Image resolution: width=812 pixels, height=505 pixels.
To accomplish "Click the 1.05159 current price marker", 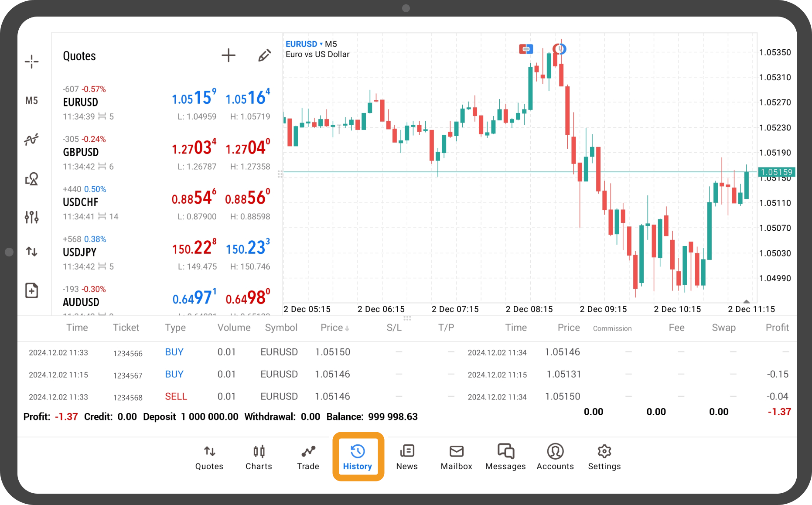I will coord(776,172).
